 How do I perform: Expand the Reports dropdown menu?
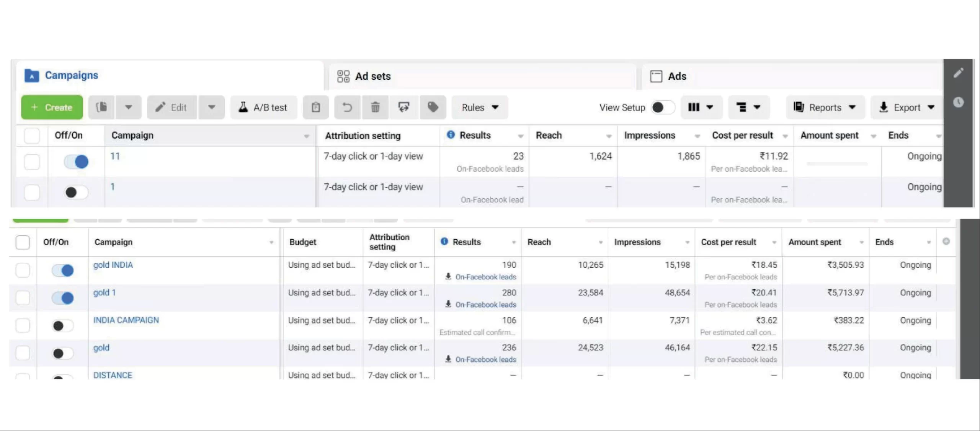[825, 107]
